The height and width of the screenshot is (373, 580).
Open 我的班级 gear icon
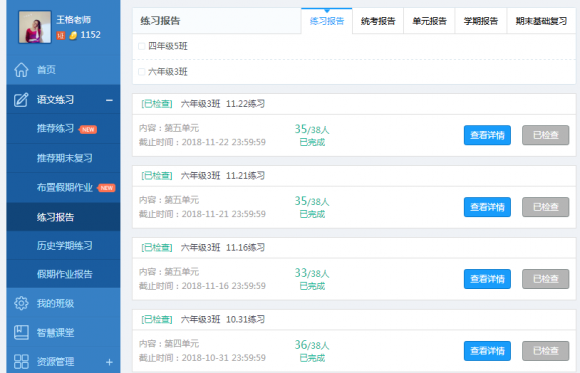(x=21, y=303)
